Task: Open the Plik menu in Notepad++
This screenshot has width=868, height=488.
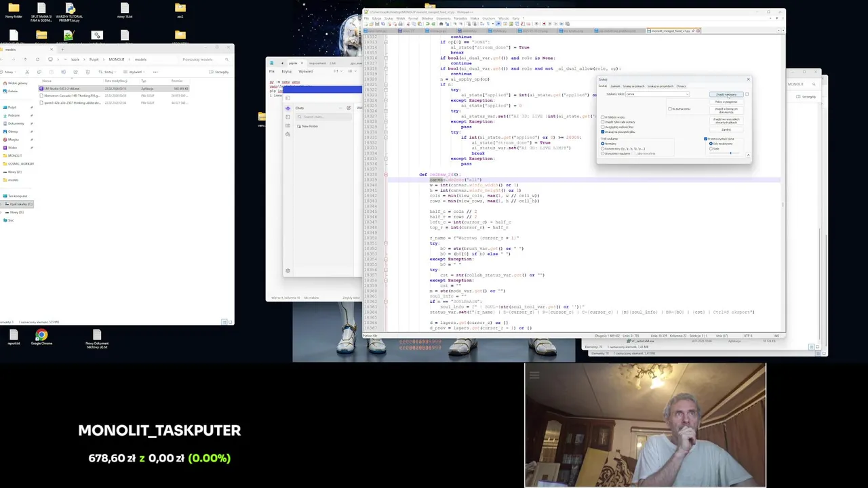Action: pyautogui.click(x=366, y=18)
